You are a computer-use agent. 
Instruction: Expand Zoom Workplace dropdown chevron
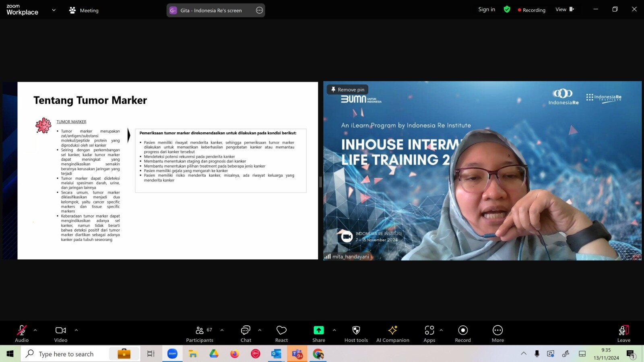click(54, 10)
